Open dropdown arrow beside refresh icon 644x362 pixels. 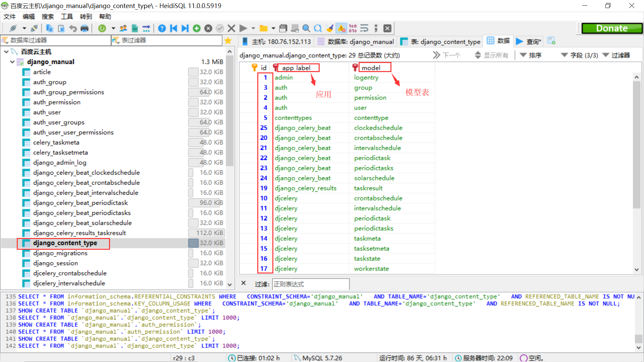pos(113,28)
